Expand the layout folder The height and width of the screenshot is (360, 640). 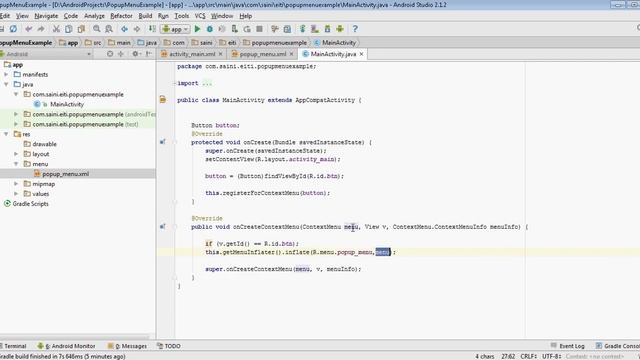pos(16,154)
